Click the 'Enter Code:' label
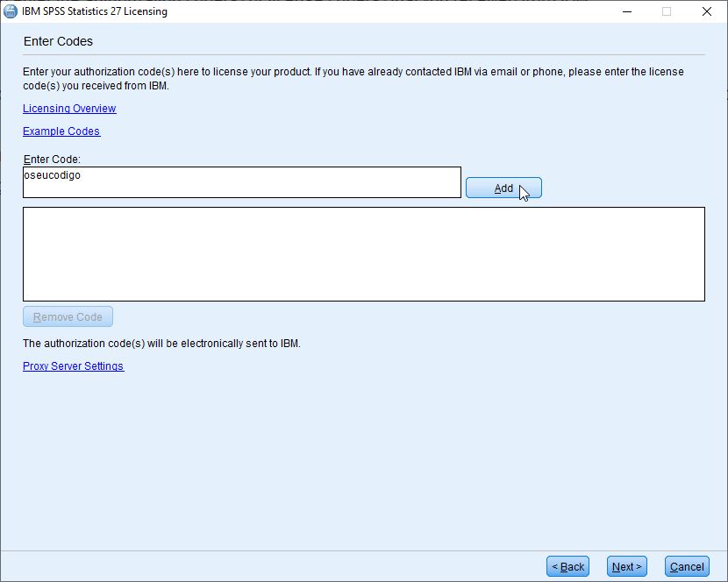The image size is (728, 582). [52, 160]
